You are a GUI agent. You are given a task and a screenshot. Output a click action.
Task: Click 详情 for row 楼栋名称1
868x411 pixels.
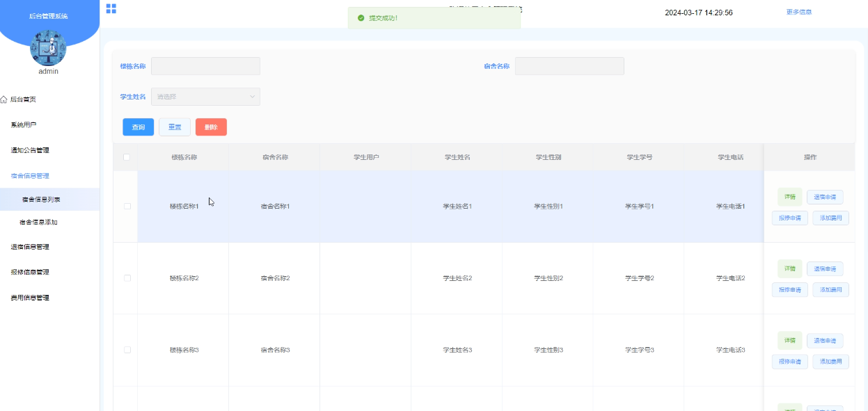[x=789, y=197]
